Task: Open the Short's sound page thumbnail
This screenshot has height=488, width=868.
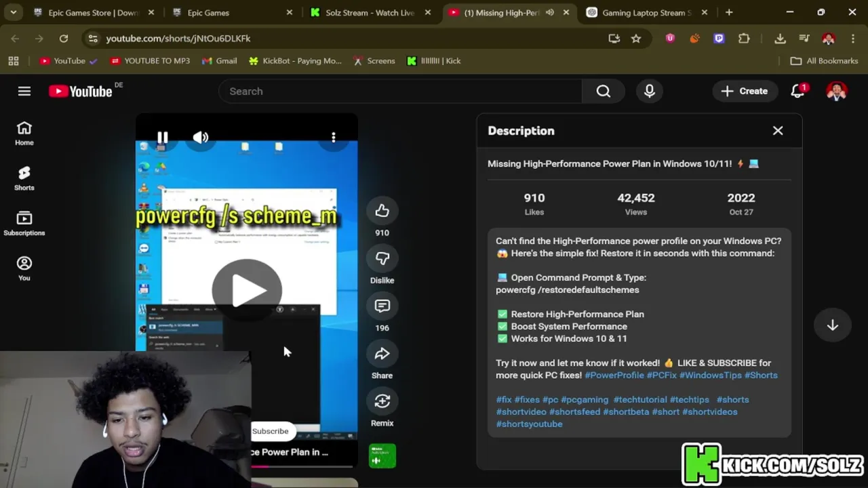Action: pyautogui.click(x=382, y=455)
